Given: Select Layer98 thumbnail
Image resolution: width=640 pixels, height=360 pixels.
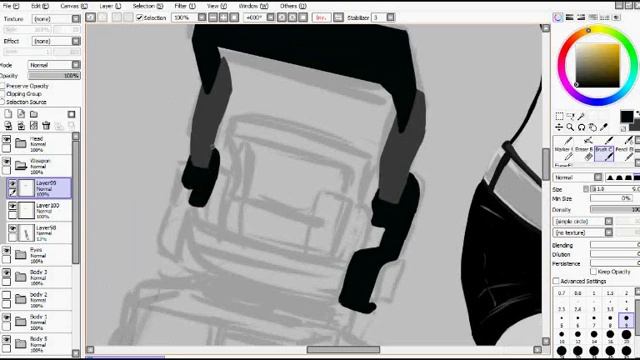Looking at the screenshot, I should [27, 233].
